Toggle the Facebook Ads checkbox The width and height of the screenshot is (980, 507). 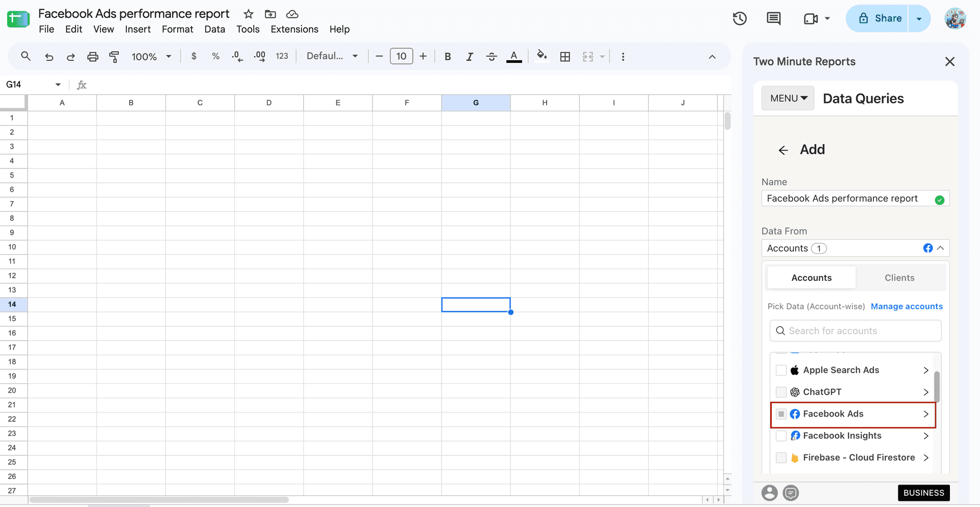click(781, 414)
